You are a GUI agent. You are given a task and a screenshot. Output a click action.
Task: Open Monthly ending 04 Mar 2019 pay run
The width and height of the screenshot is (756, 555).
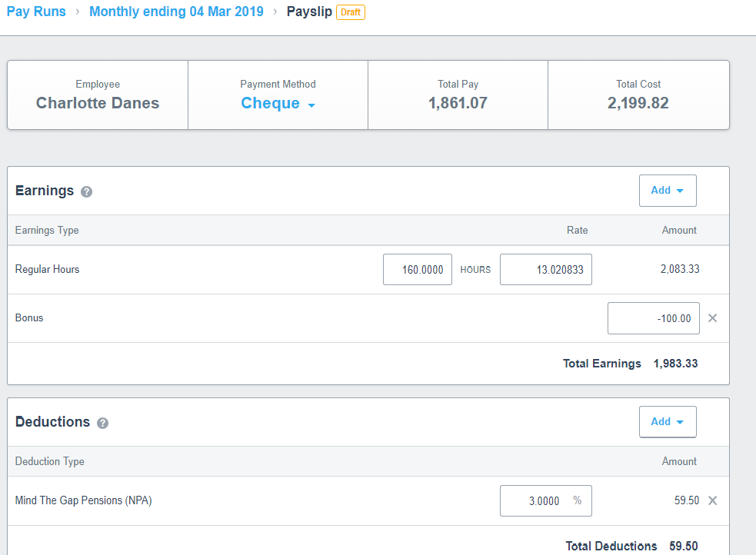176,12
